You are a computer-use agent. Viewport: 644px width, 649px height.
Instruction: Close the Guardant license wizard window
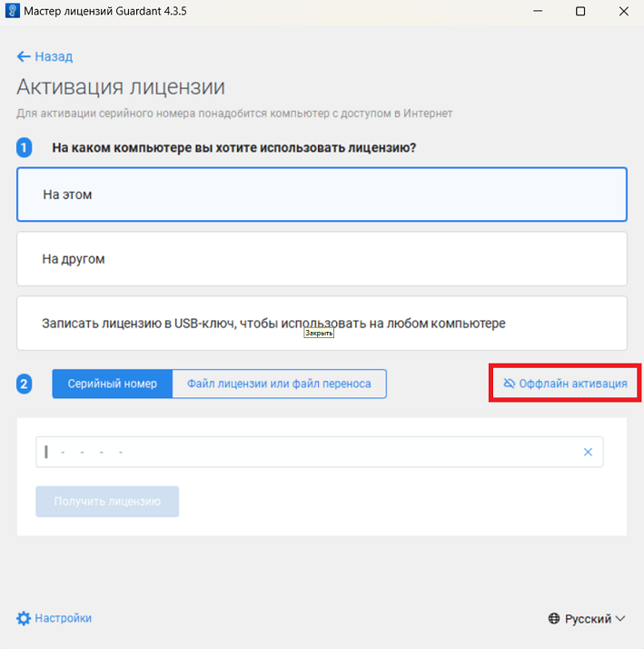click(x=622, y=12)
